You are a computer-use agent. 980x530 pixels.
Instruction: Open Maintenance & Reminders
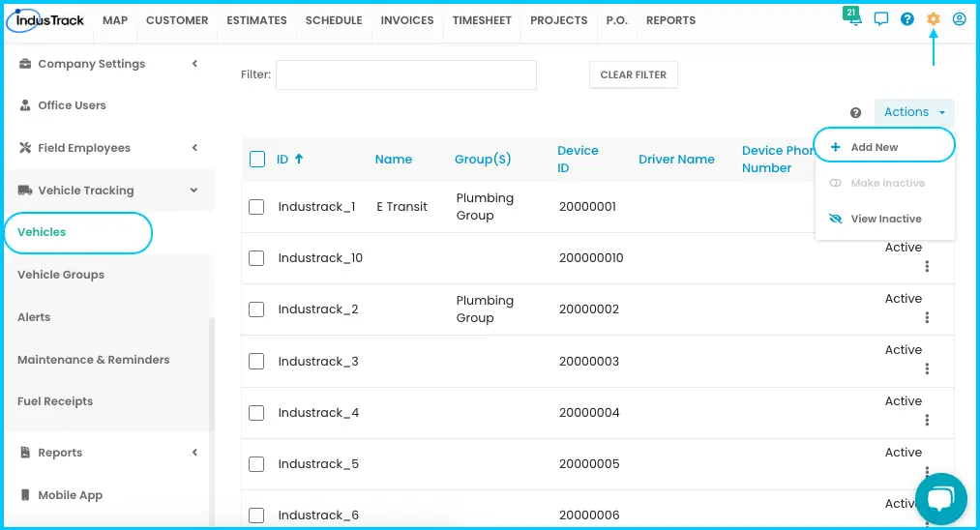click(x=93, y=360)
